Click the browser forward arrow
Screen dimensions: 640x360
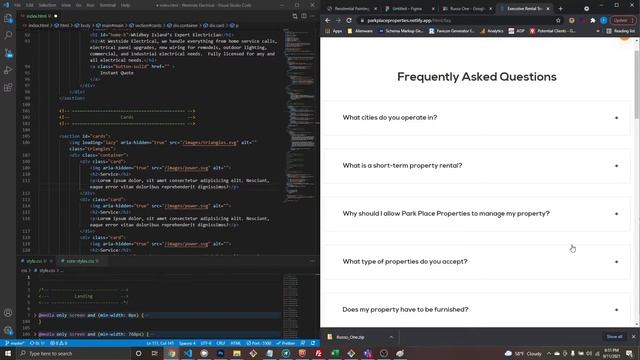(338, 20)
